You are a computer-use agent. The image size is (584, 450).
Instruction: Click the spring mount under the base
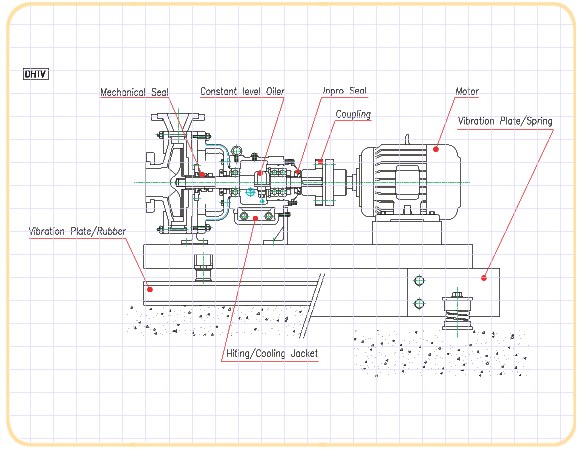(x=457, y=311)
